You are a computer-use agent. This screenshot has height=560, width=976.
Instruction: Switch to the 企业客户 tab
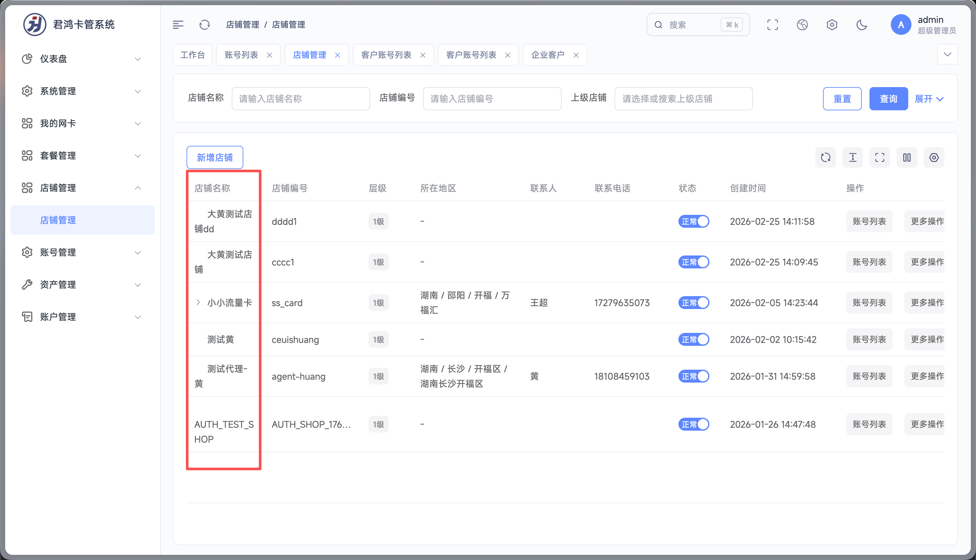(x=547, y=55)
